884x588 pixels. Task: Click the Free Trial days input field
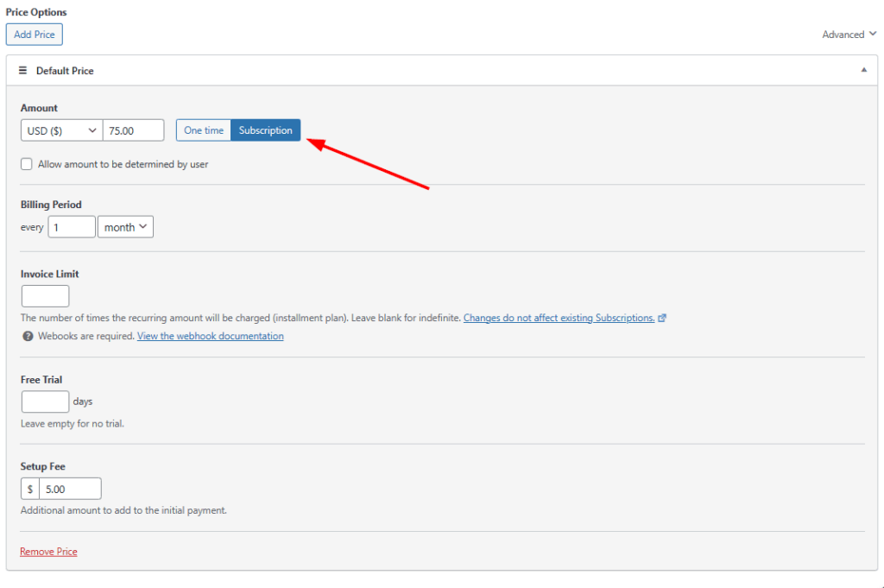click(45, 401)
